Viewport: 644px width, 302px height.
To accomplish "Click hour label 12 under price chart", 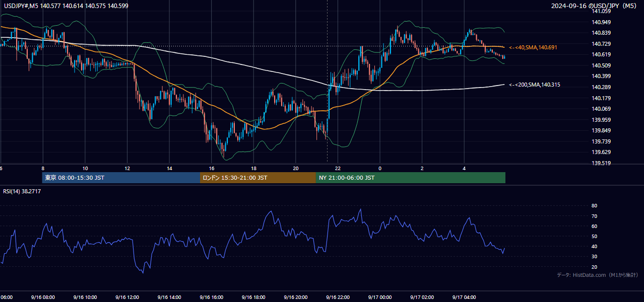I will pos(127,168).
